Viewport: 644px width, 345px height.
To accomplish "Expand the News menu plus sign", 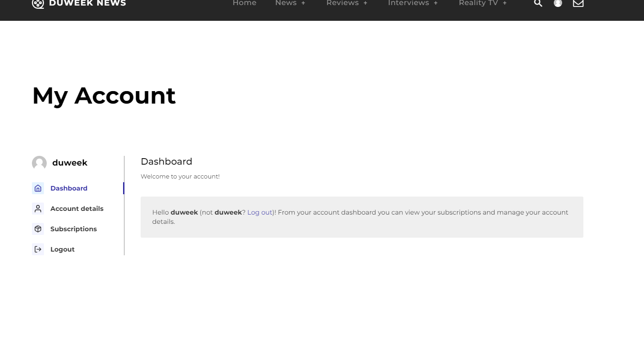I will point(303,3).
